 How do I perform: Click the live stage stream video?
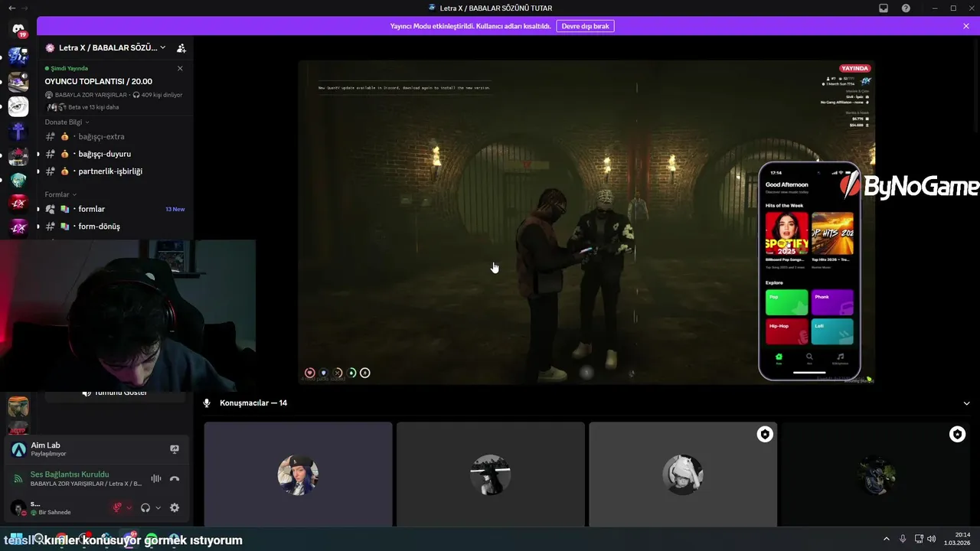click(x=586, y=222)
